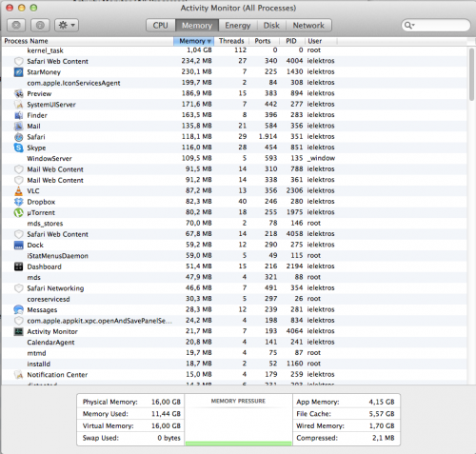Click the Safari compass icon
This screenshot has width=476, height=454.
pyautogui.click(x=19, y=137)
